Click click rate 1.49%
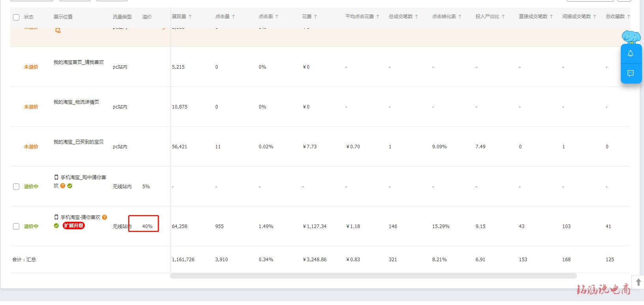 point(266,226)
